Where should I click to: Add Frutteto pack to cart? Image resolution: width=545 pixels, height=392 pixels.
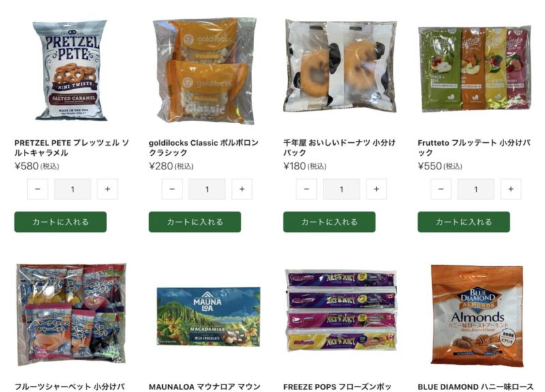(464, 222)
